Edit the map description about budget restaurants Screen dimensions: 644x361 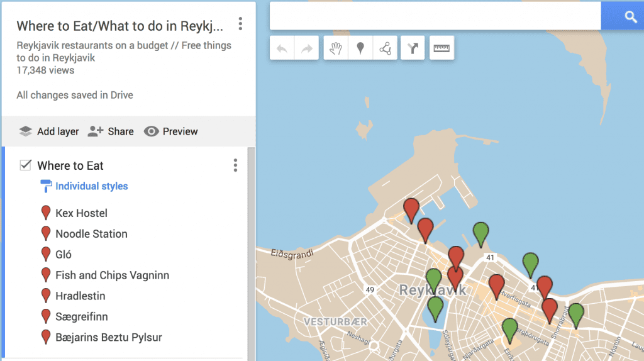124,52
